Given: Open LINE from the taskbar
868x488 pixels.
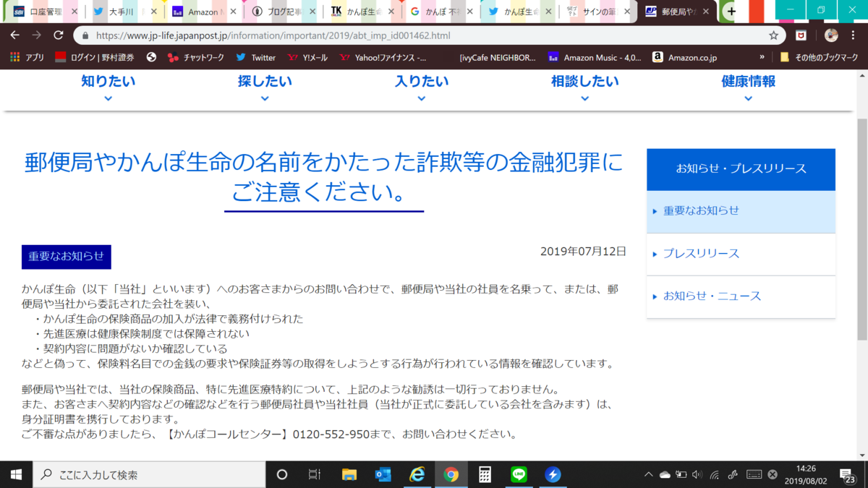Looking at the screenshot, I should (519, 475).
